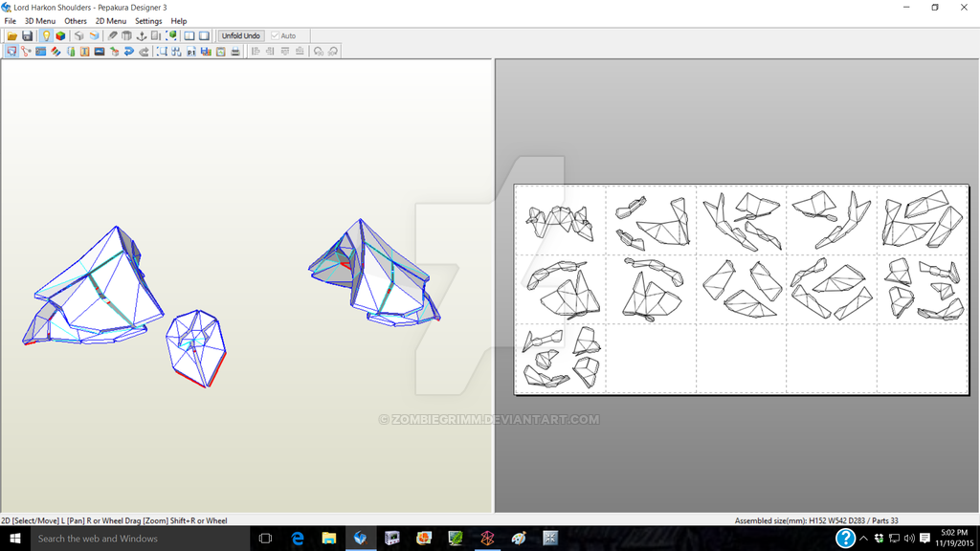Click the blue-orange cube icon in top toolbar
980x551 pixels.
94,35
